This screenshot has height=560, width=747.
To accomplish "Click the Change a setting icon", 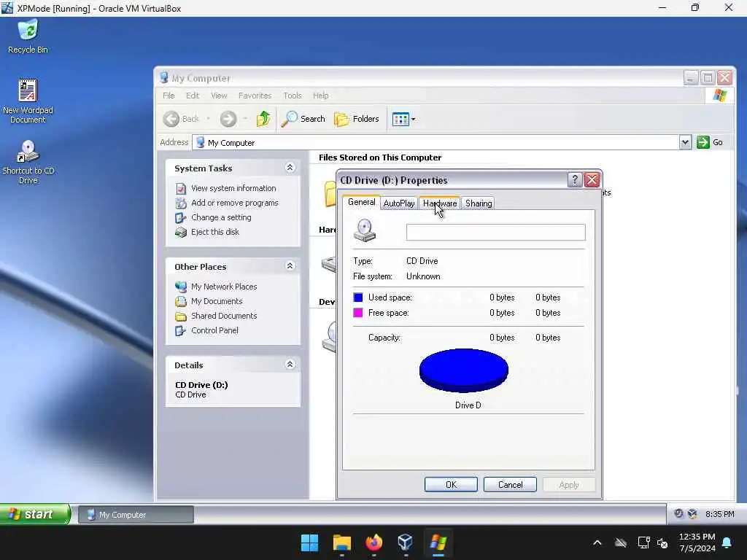I will (x=181, y=218).
